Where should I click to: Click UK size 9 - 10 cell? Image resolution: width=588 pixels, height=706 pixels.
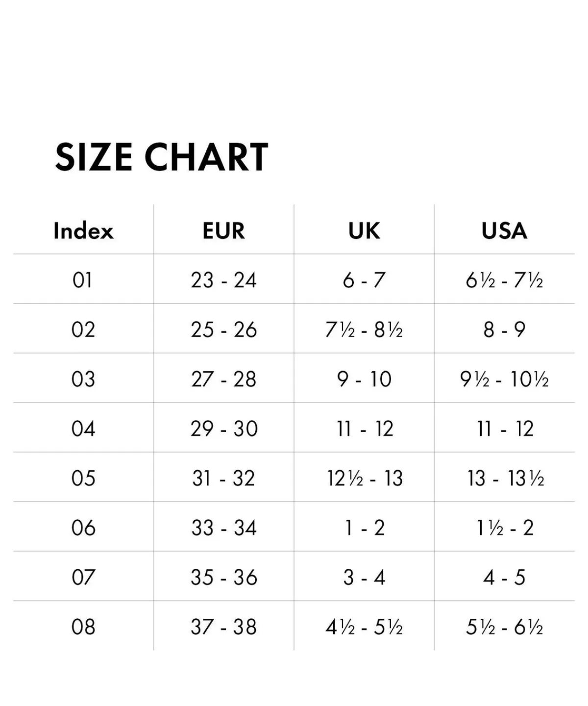[364, 379]
